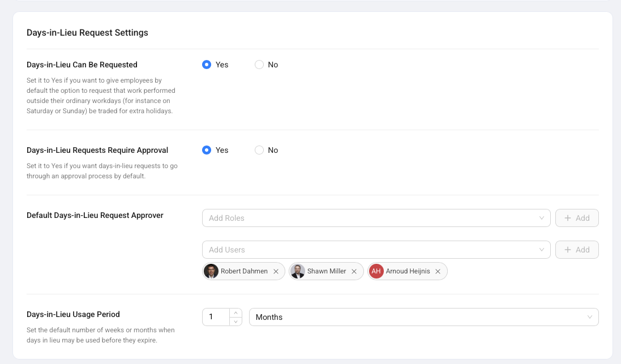Click the Days-in-Lieu Request Settings heading
The height and width of the screenshot is (364, 621).
pyautogui.click(x=87, y=32)
